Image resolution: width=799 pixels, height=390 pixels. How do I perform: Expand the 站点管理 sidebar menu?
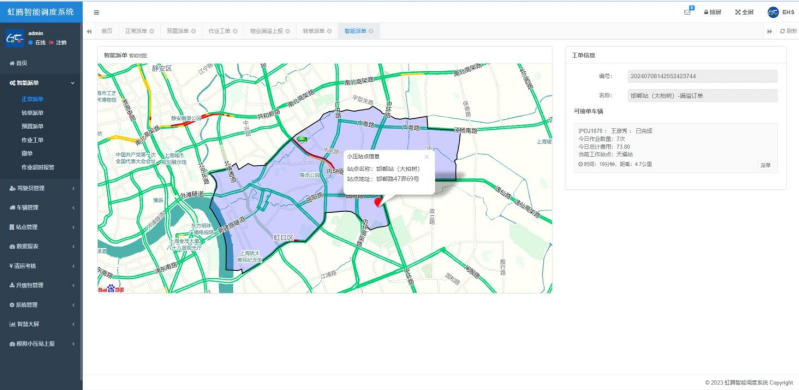41,227
